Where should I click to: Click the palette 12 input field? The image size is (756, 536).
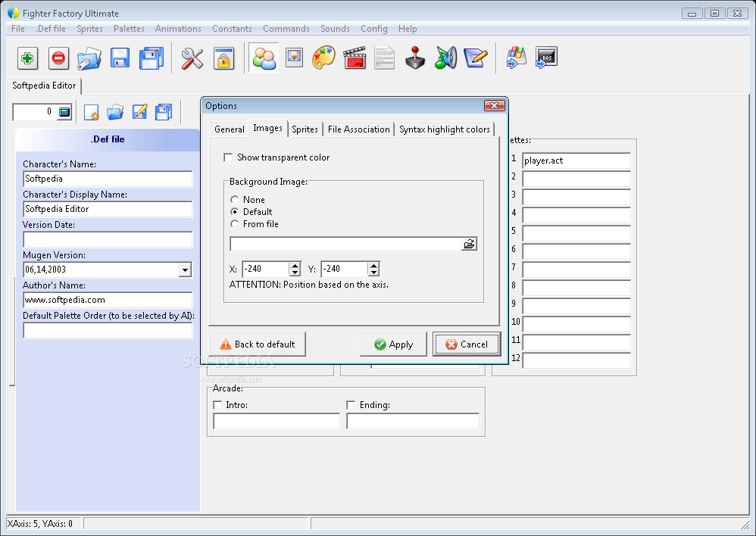[x=576, y=360]
